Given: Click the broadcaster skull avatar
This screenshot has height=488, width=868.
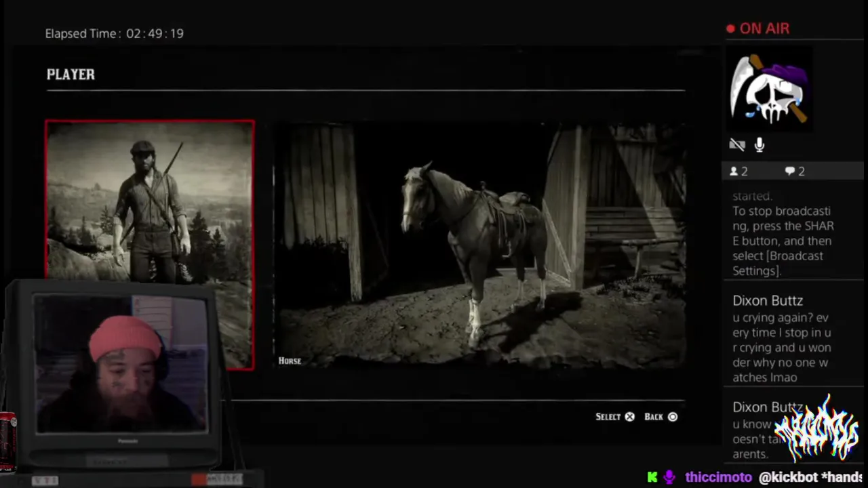Looking at the screenshot, I should coord(770,89).
